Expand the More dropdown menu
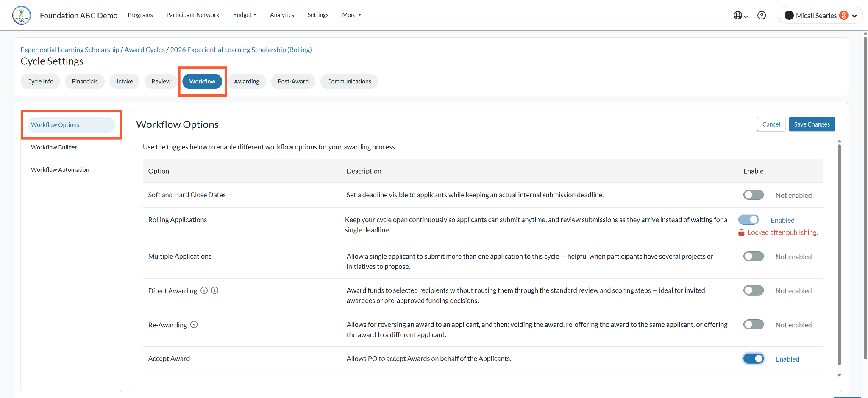 (351, 15)
